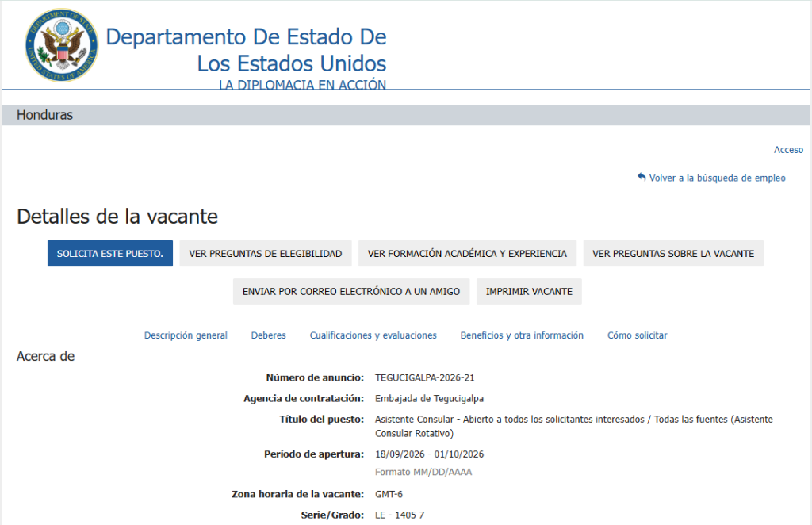
Task: Open the Cómo solicitar section link
Action: pyautogui.click(x=637, y=335)
